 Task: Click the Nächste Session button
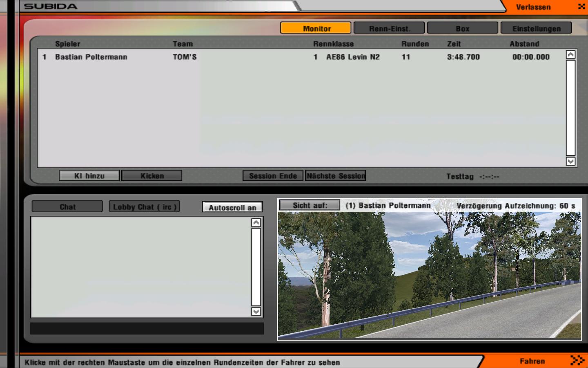[x=336, y=176]
